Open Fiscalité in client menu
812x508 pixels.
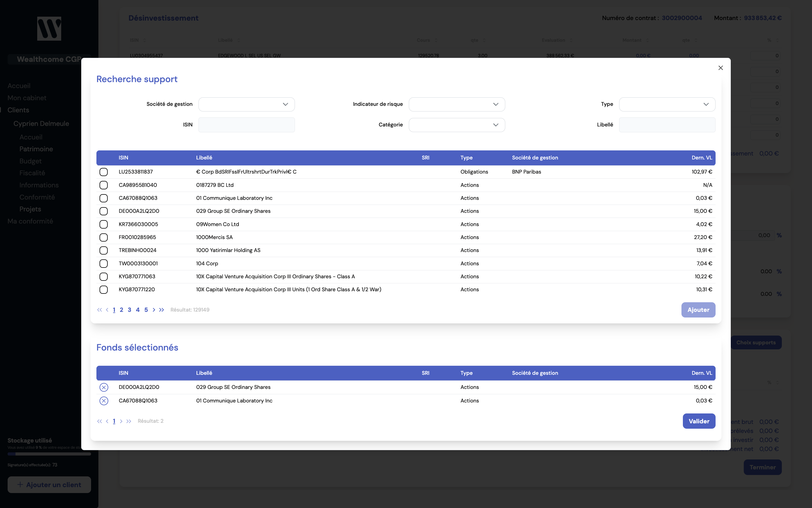32,173
